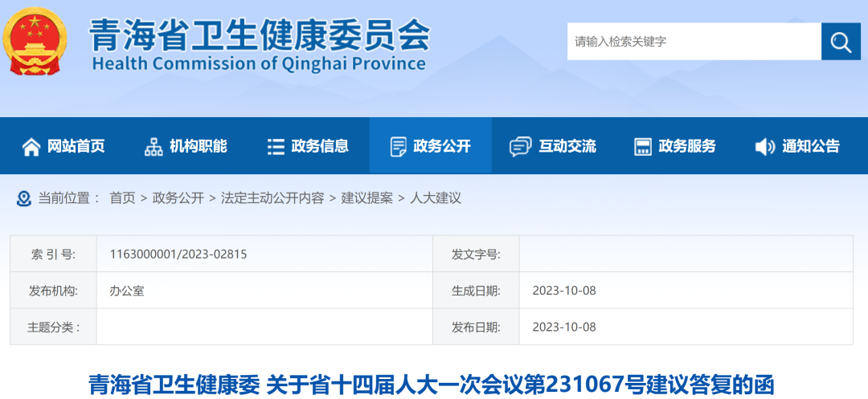Go to 法定主动公开内容 in breadcrumb

coord(272,198)
